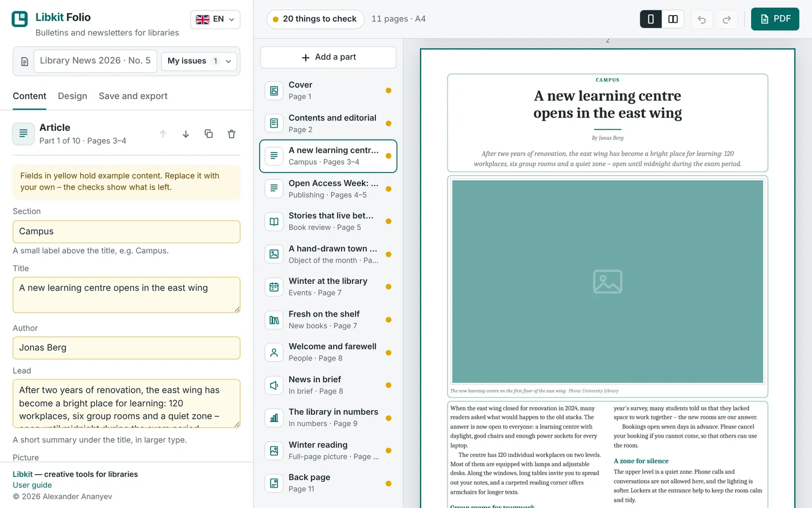Edit the issue name Library News field
812x508 pixels.
click(95, 61)
